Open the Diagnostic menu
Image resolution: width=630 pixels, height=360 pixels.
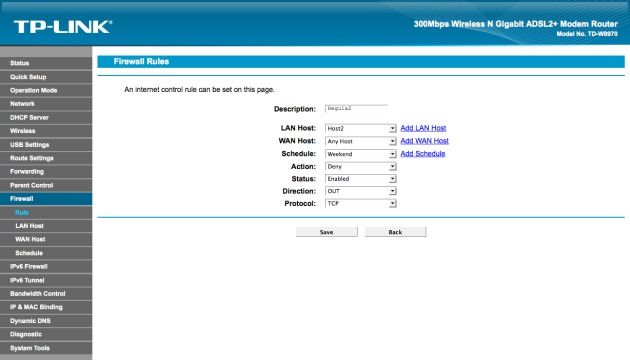(46, 334)
